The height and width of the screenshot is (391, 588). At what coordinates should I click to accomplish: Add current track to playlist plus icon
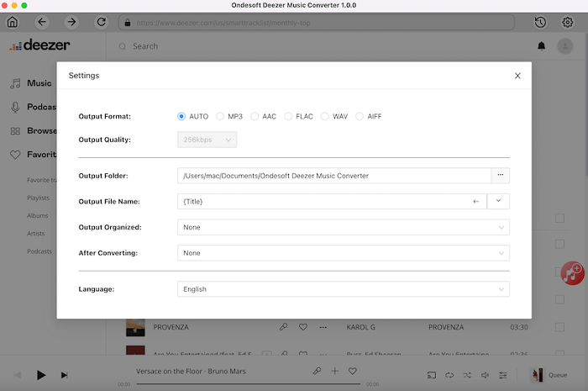335,371
